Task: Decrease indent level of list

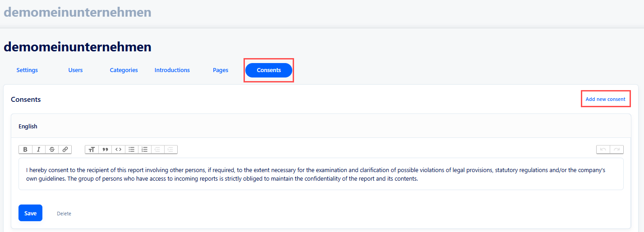Action: click(157, 150)
